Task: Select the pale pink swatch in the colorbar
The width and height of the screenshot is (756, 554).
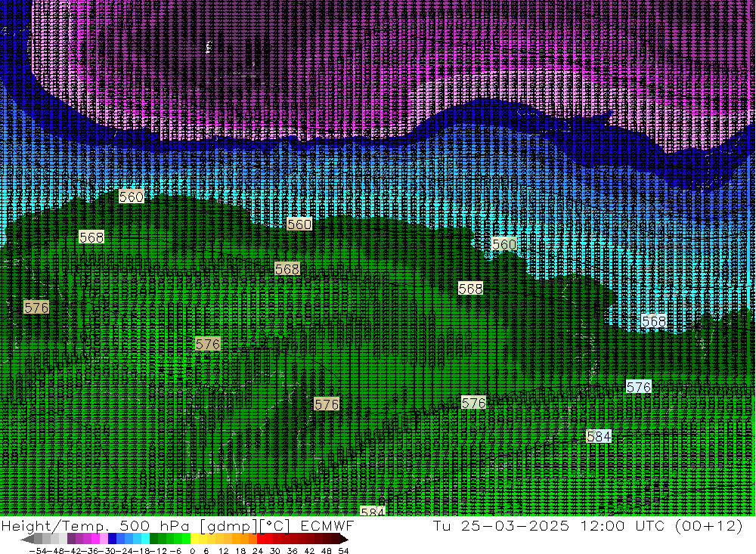Action: (104, 539)
